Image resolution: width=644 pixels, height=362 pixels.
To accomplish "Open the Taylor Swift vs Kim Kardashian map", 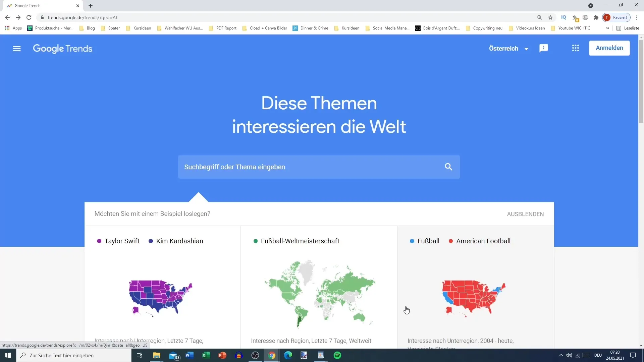I will pyautogui.click(x=161, y=298).
